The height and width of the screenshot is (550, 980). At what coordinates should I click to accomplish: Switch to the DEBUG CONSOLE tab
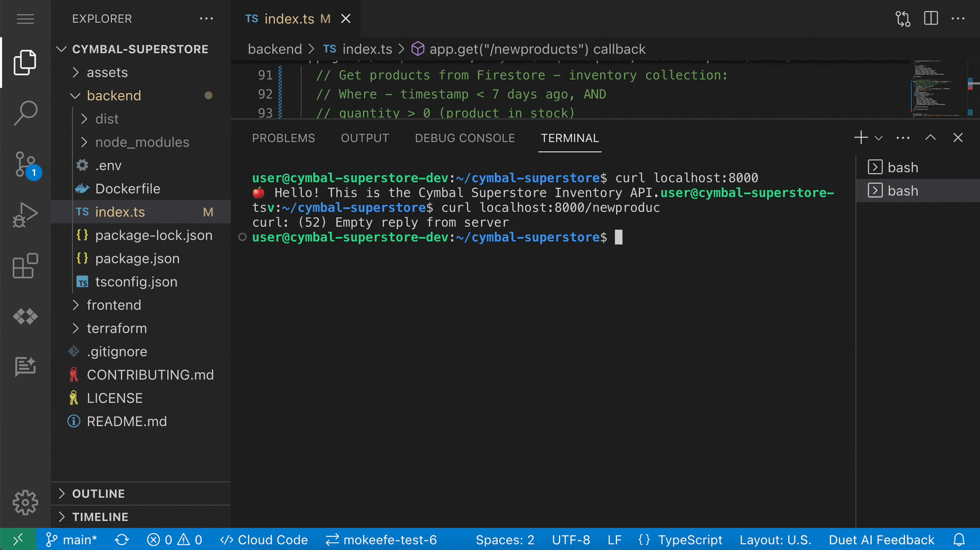click(465, 138)
